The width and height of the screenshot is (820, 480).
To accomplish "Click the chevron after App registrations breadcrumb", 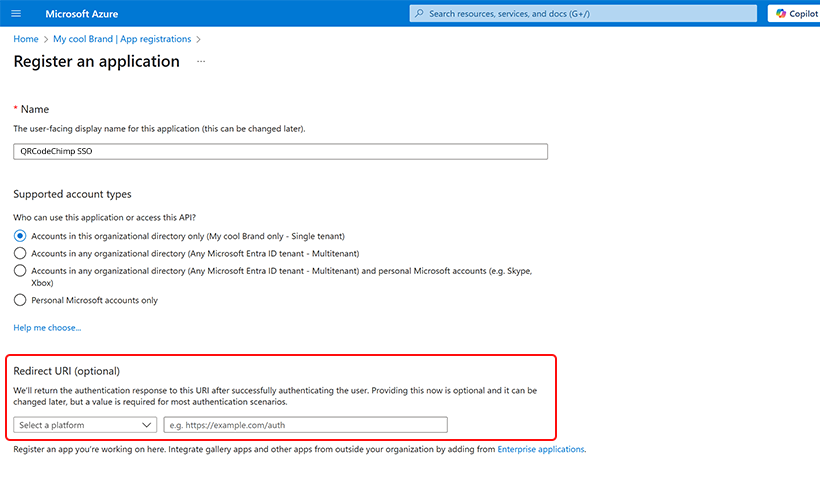I will click(198, 39).
